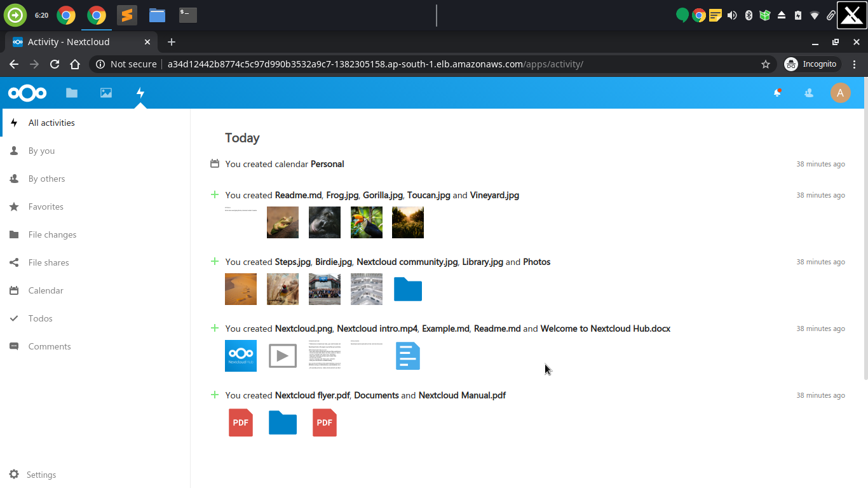Open the Toucan.jpg thumbnail
Image resolution: width=868 pixels, height=488 pixels.
[367, 222]
